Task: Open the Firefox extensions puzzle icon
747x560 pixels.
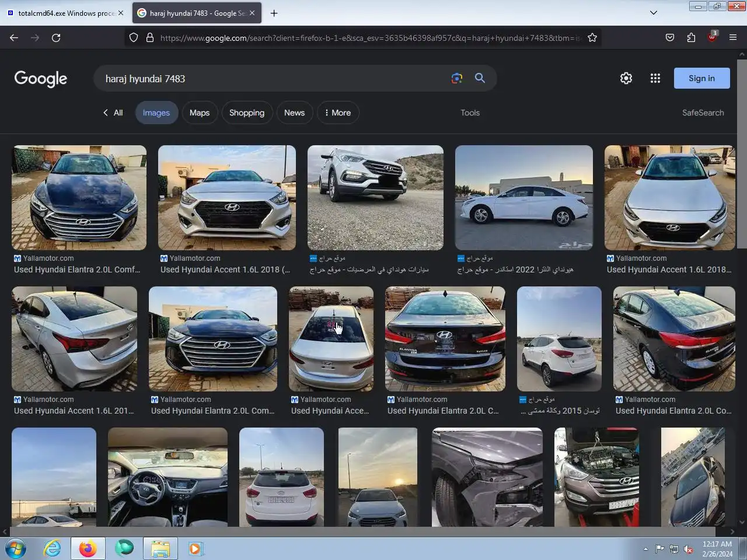Action: click(691, 37)
